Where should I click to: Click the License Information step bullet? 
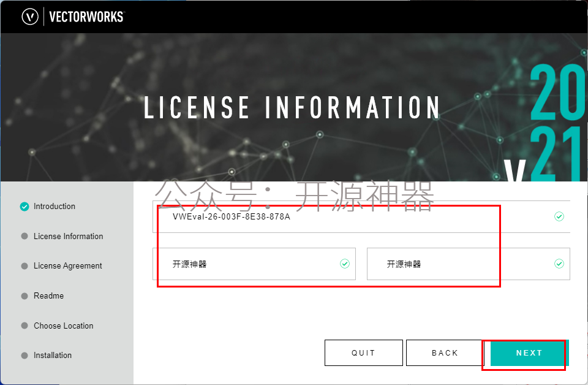pyautogui.click(x=24, y=236)
